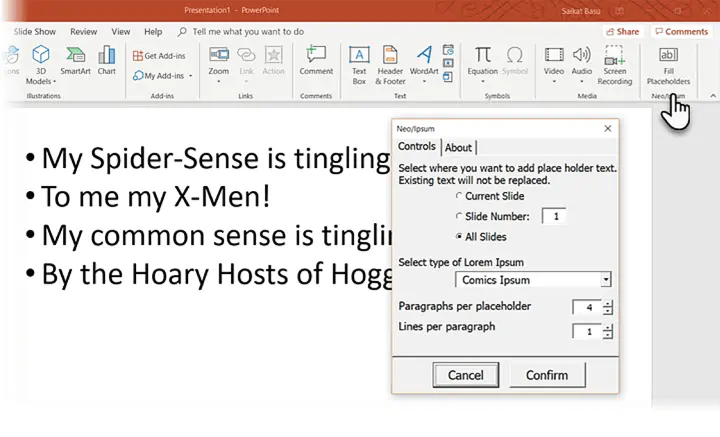This screenshot has width=720, height=437.
Task: Start Screen Recording
Action: (614, 65)
